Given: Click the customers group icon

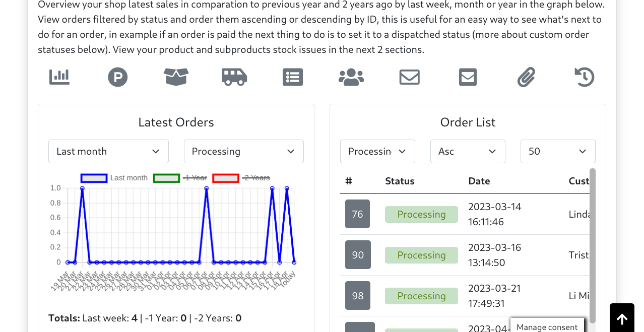Looking at the screenshot, I should (x=351, y=77).
